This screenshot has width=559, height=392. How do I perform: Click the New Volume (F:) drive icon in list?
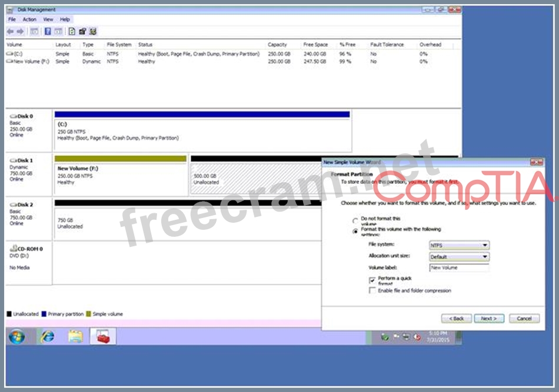pos(9,61)
